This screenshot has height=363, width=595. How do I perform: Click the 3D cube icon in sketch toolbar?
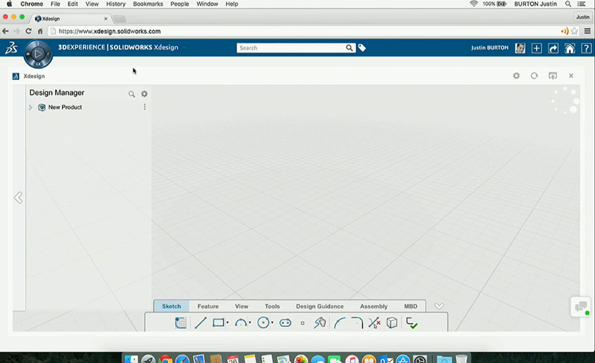tap(392, 323)
